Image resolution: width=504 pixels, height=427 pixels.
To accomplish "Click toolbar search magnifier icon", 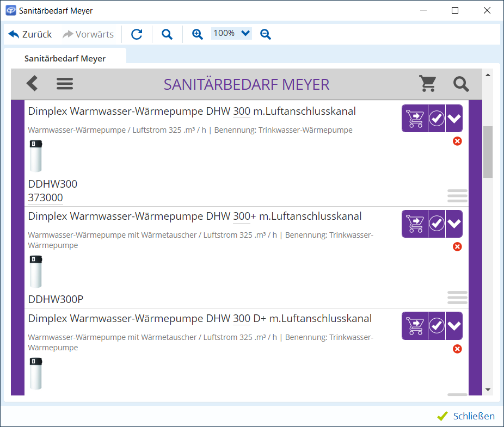I will click(x=167, y=34).
